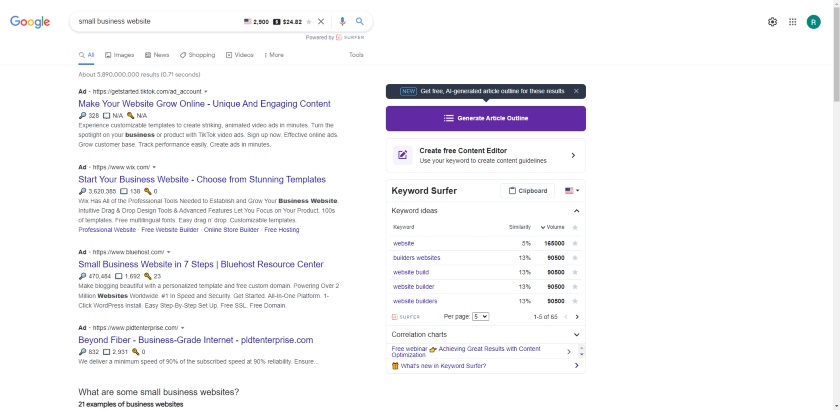
Task: Switch to the Images tab
Action: 119,55
